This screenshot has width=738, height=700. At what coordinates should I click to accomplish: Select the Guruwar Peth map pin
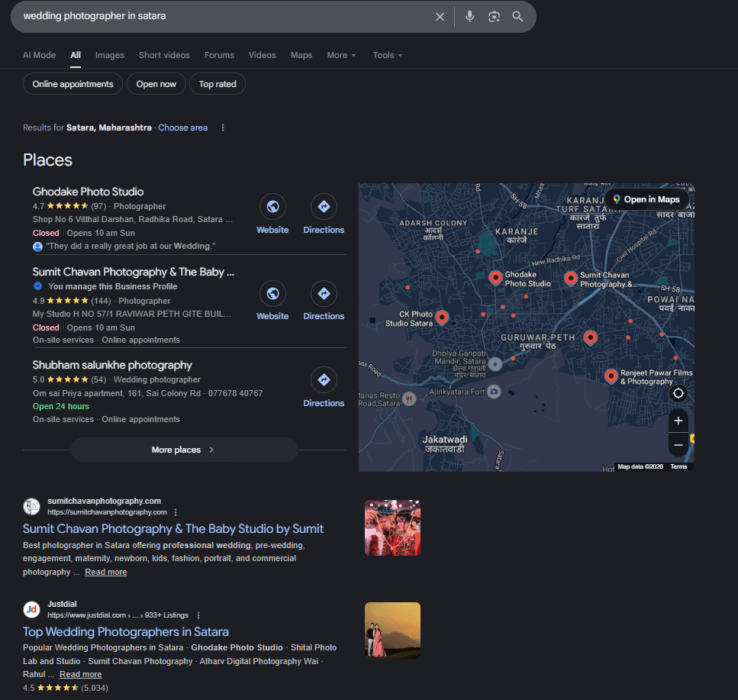(590, 337)
